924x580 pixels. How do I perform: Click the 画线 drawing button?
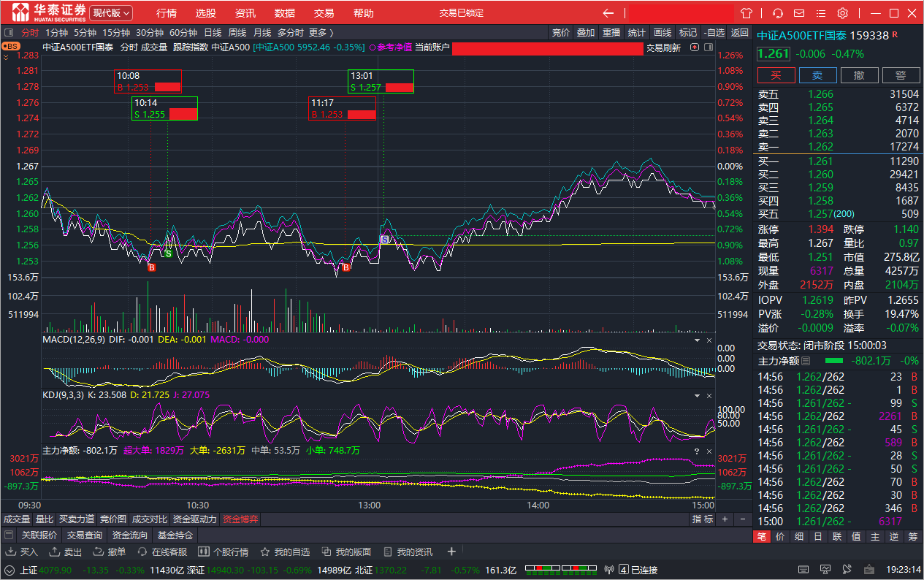coord(662,32)
